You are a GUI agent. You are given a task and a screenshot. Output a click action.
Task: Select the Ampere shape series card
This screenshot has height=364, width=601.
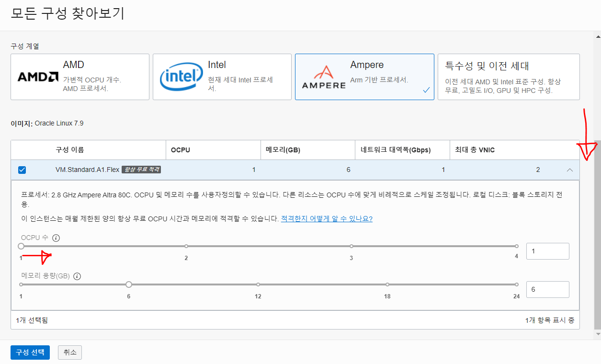(364, 77)
